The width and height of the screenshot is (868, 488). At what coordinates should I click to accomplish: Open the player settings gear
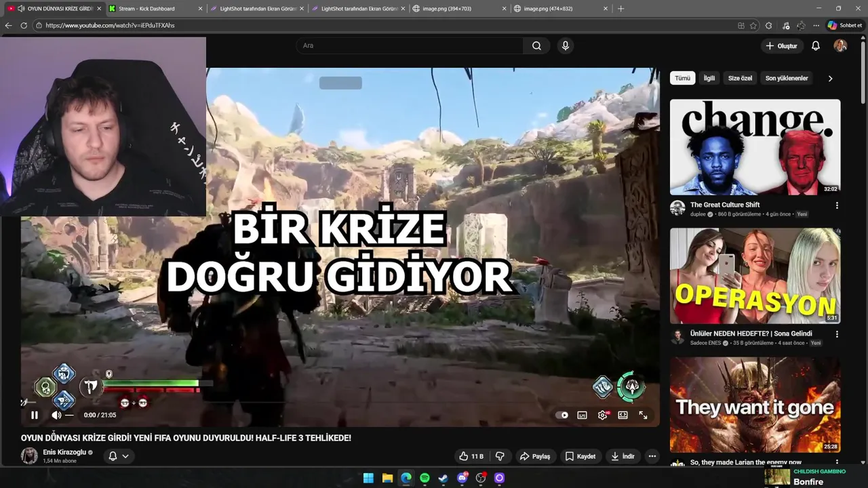(602, 415)
